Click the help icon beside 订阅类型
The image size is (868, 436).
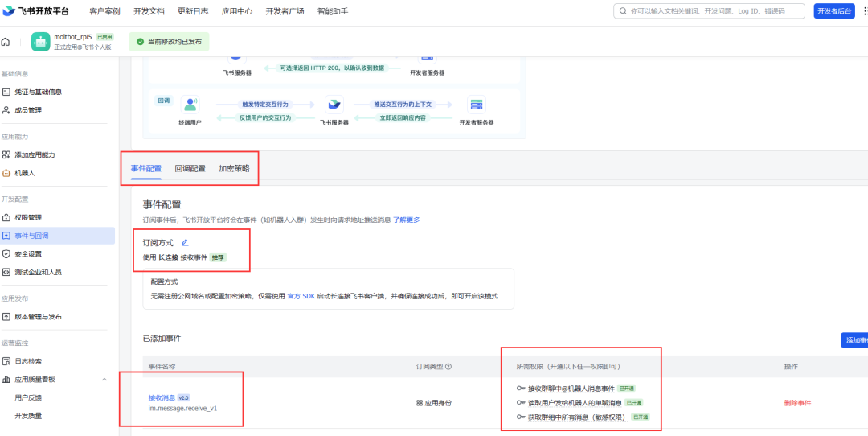[448, 367]
